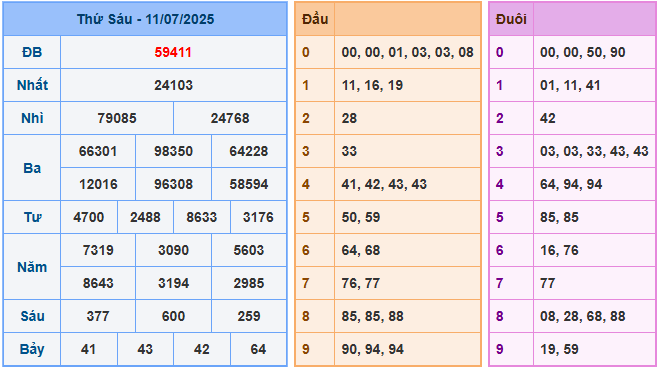659x367 pixels.
Task: Select second prize number 79085
Action: point(117,118)
